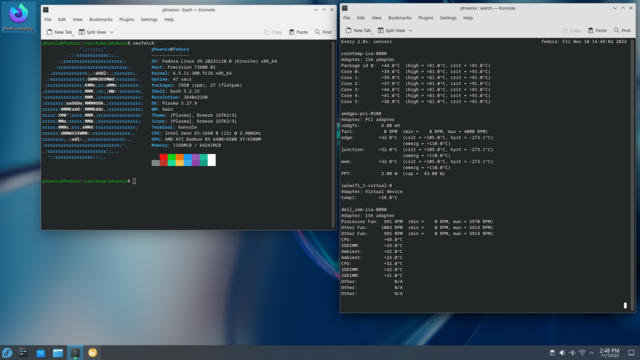Open the Plugins menu in the watch Konsole window
The height and width of the screenshot is (360, 640).
point(426,18)
